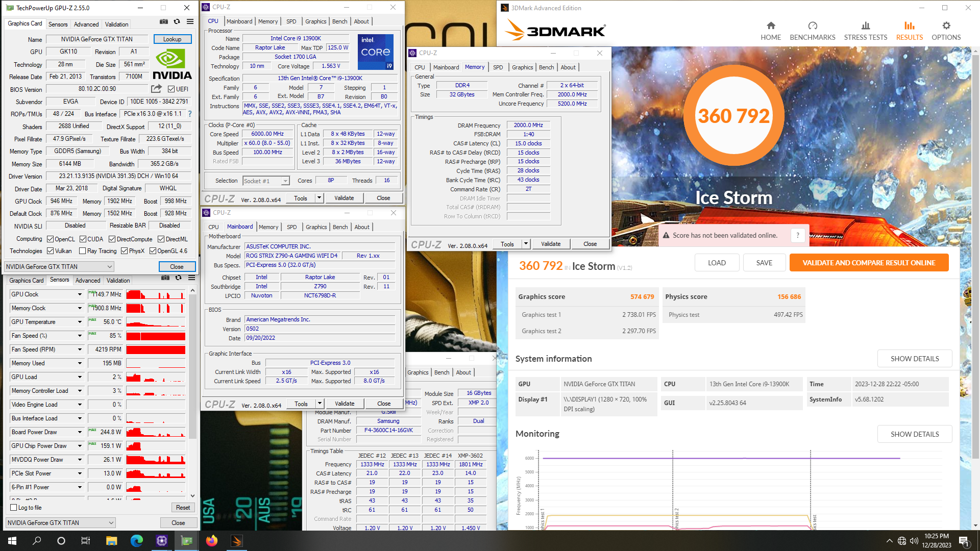Click GPU-Z screenshot camera icon beside Validation tab
This screenshot has width=980, height=551.
click(x=163, y=22)
